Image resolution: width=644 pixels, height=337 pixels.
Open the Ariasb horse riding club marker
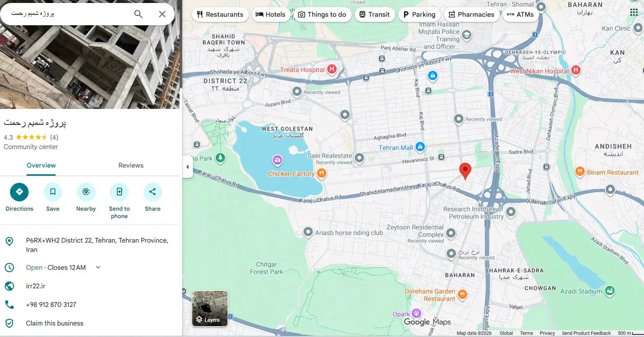308,232
